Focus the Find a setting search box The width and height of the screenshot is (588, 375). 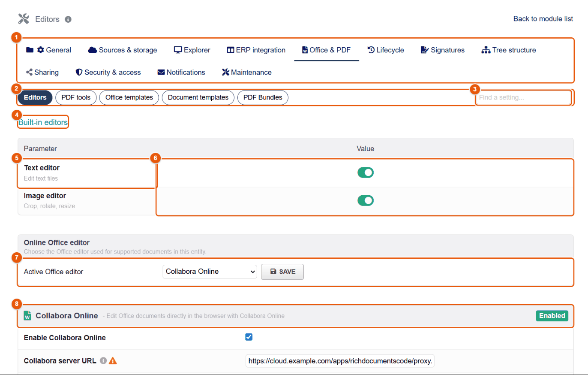523,98
